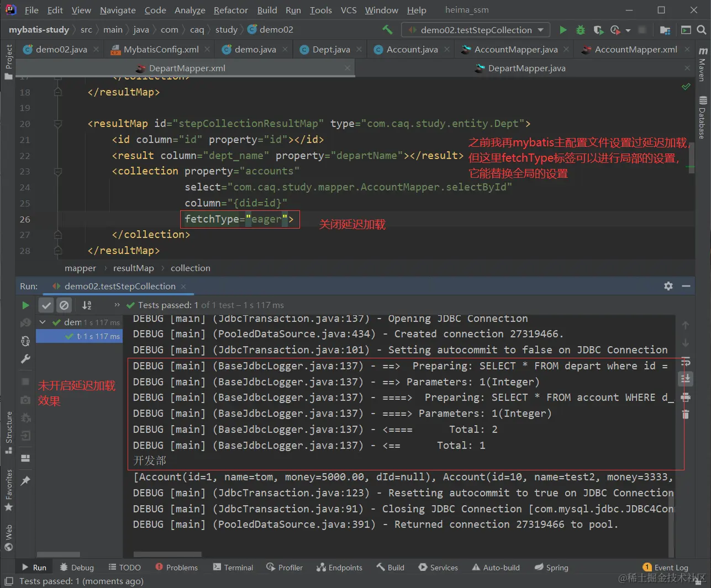
Task: Run demo02.testStepCollection with the green play button
Action: pyautogui.click(x=563, y=30)
